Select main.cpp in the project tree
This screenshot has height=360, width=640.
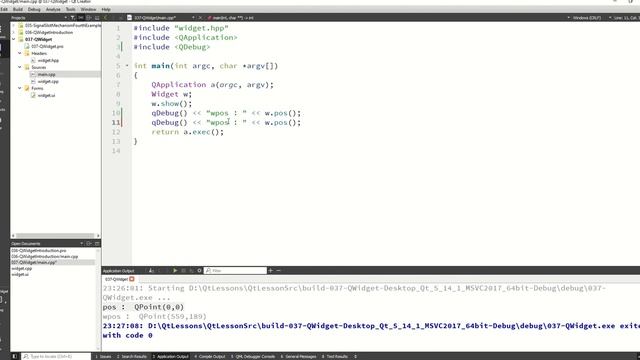pyautogui.click(x=47, y=74)
